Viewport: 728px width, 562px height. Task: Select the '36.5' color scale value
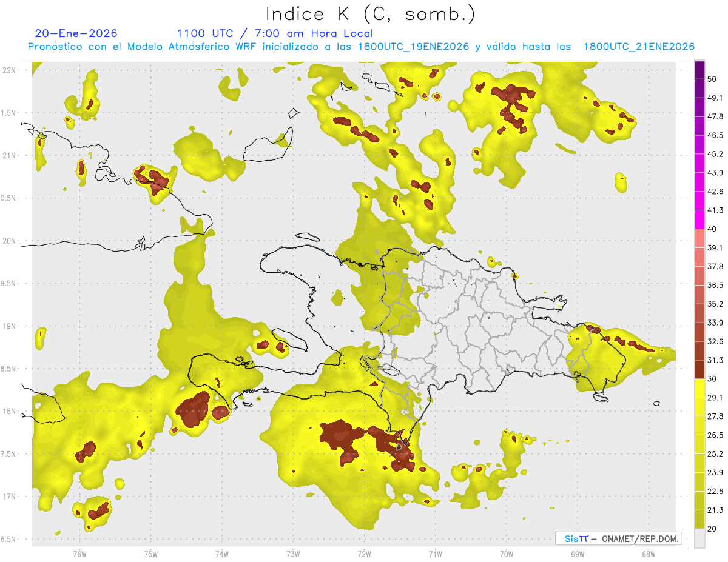pyautogui.click(x=715, y=285)
